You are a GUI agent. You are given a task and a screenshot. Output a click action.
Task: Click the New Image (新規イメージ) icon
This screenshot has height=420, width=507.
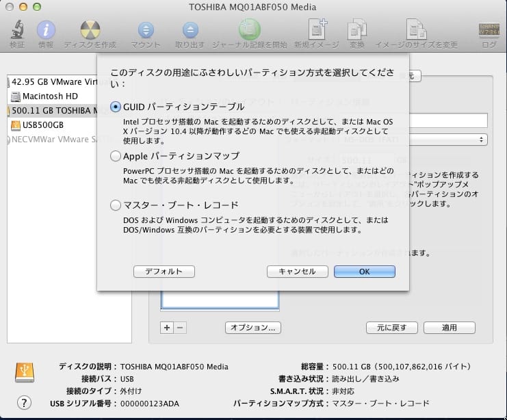point(317,29)
